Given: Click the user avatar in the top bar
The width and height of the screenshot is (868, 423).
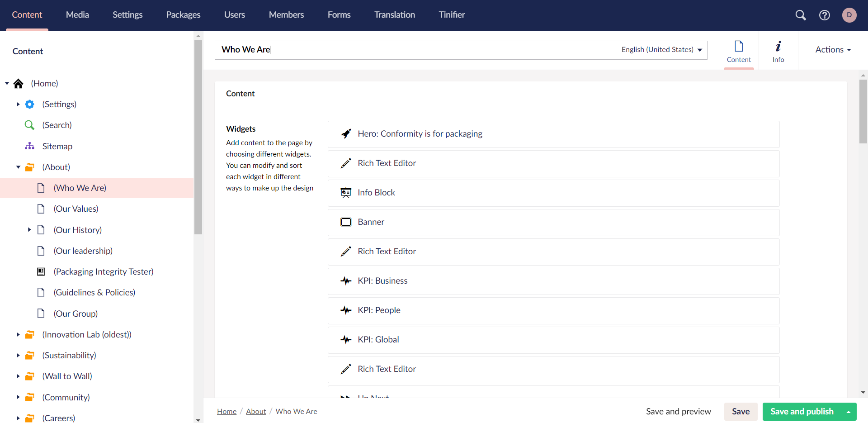Looking at the screenshot, I should pos(849,15).
